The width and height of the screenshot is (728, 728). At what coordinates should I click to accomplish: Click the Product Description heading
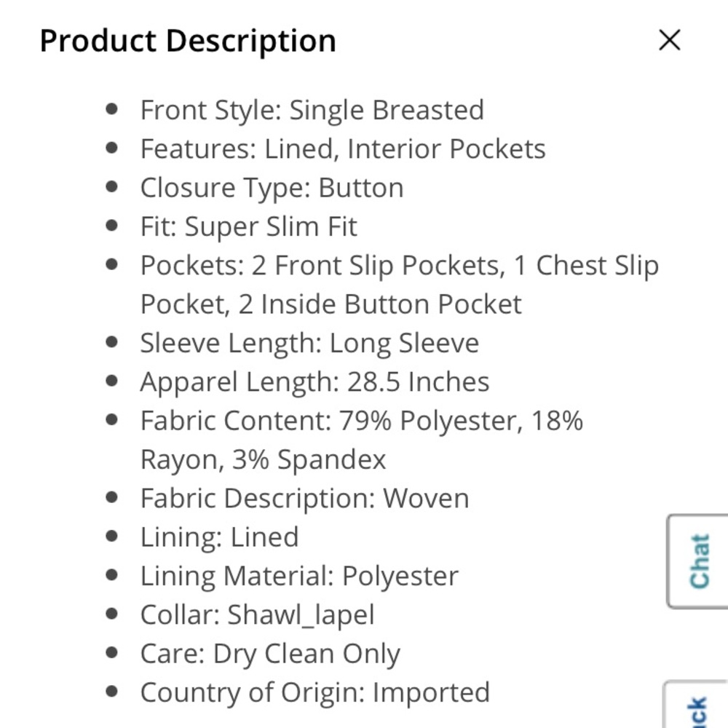[x=188, y=41]
